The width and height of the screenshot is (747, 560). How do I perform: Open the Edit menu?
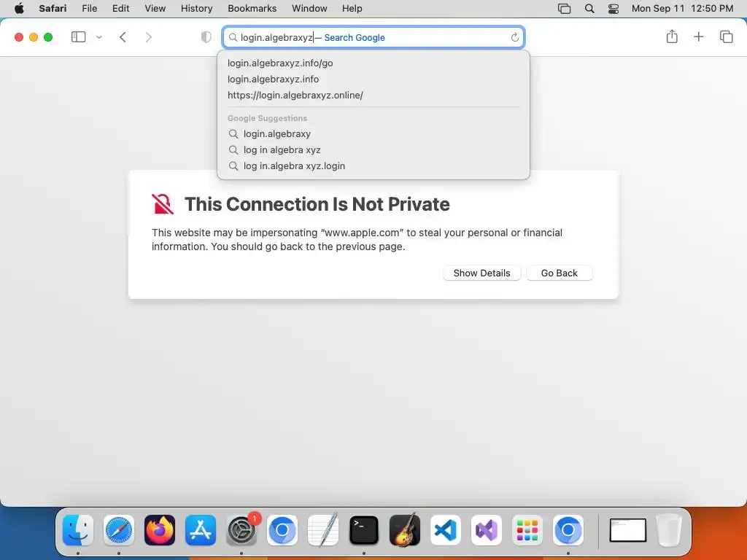[120, 9]
